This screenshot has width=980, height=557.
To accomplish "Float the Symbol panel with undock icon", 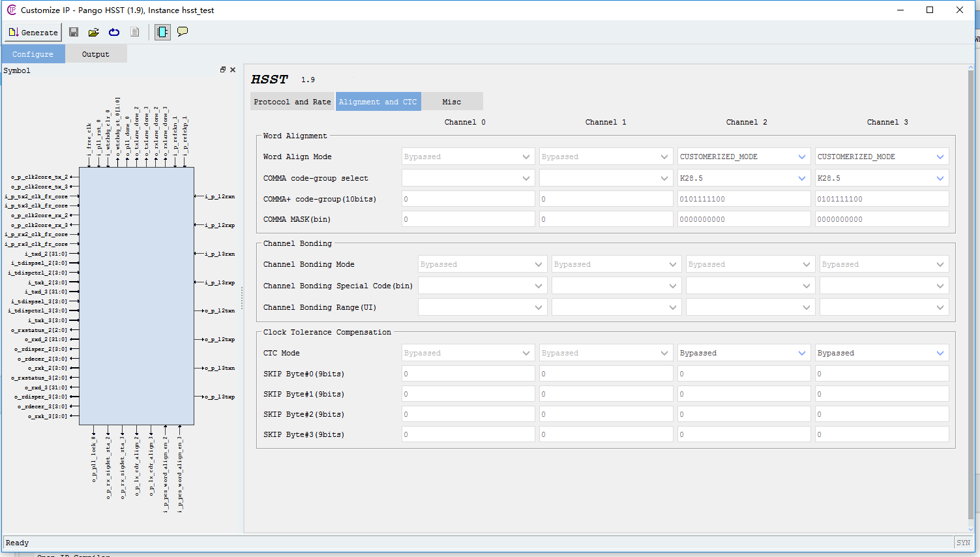I will click(x=223, y=70).
